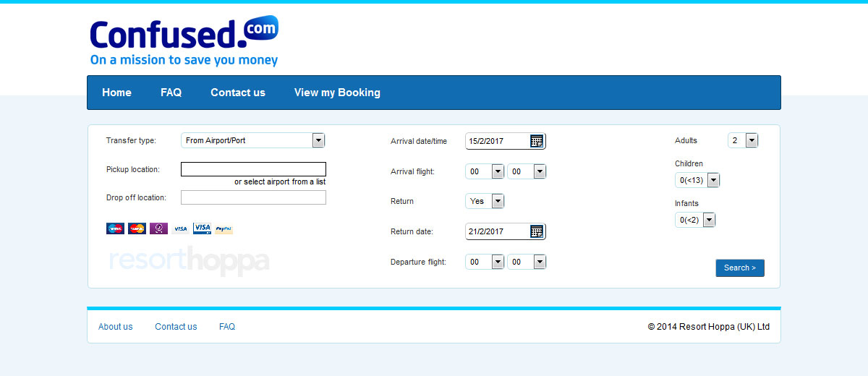The image size is (868, 376).
Task: Expand the Arrival flight minutes dropdown
Action: coord(527,171)
